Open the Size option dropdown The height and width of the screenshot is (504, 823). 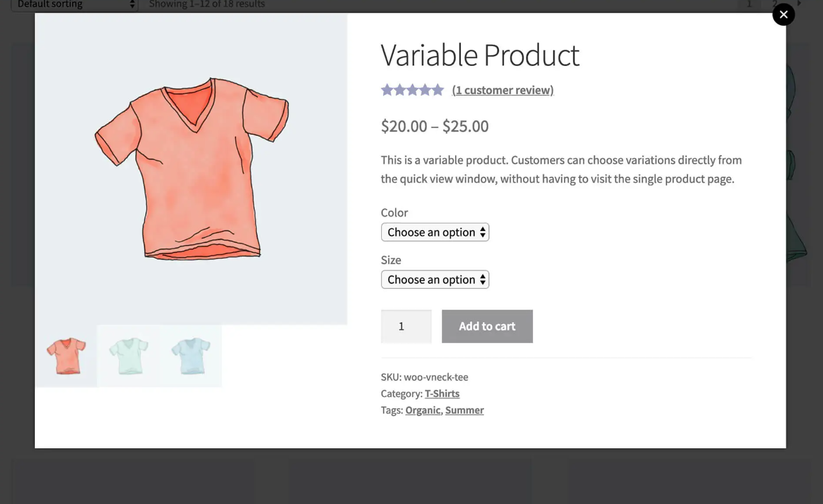click(435, 280)
